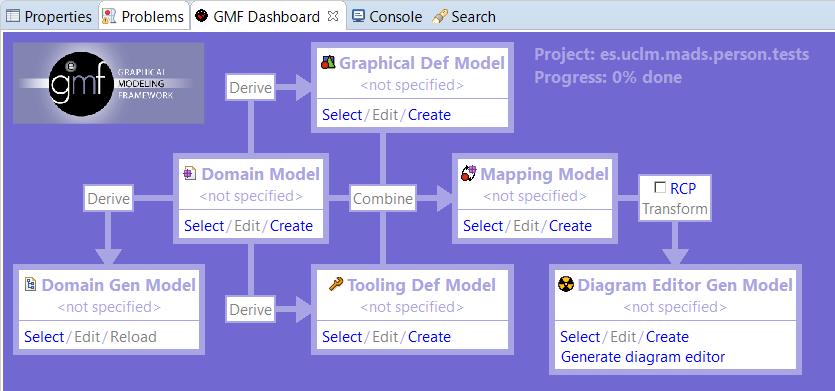Click the Domain Model ecore icon
835x391 pixels.
190,173
